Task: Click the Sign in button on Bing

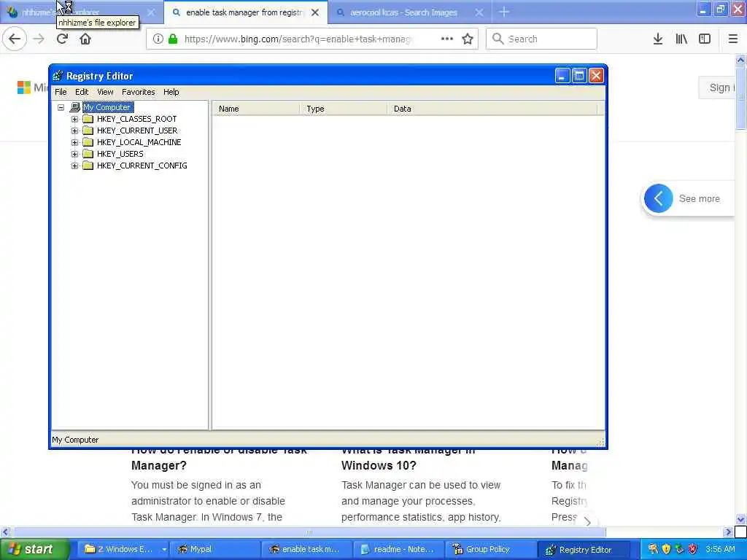Action: (719, 87)
